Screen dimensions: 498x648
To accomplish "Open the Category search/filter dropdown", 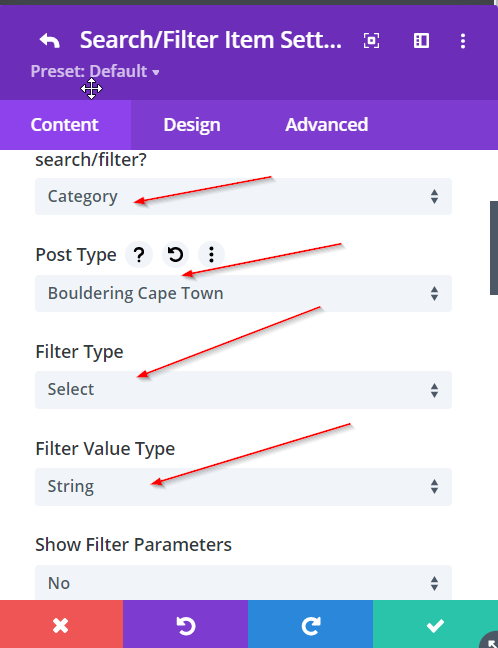I will pyautogui.click(x=243, y=196).
